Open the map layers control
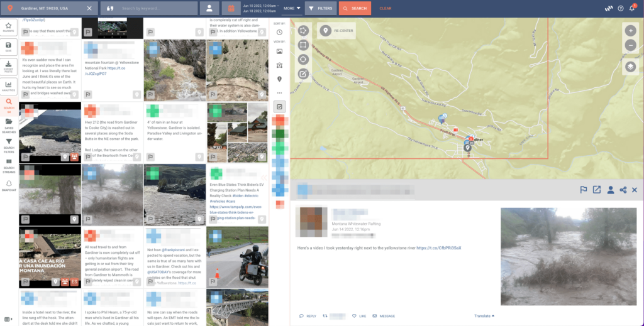 630,67
